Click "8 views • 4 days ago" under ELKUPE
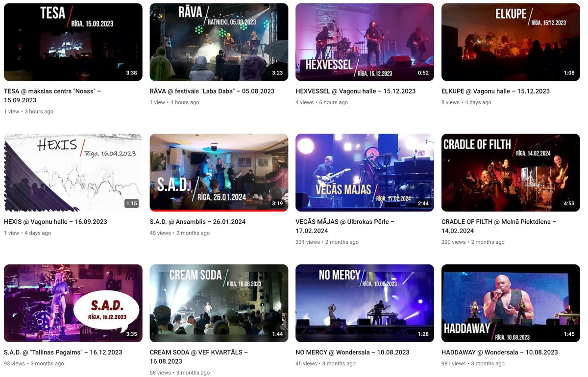This screenshot has height=377, width=588. [x=466, y=102]
